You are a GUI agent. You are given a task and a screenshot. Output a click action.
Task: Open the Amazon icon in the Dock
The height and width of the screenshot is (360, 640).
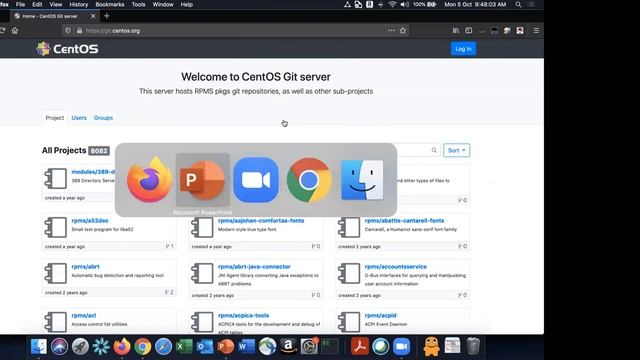click(288, 347)
